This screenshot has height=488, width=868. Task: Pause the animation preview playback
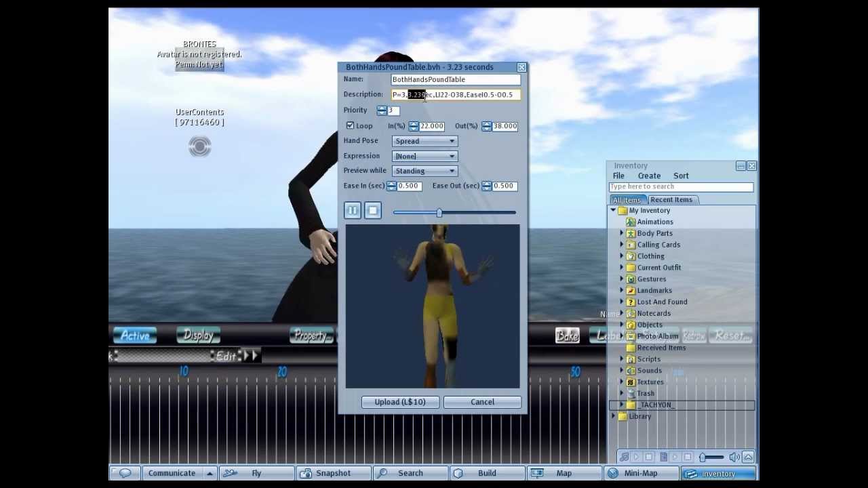point(353,211)
